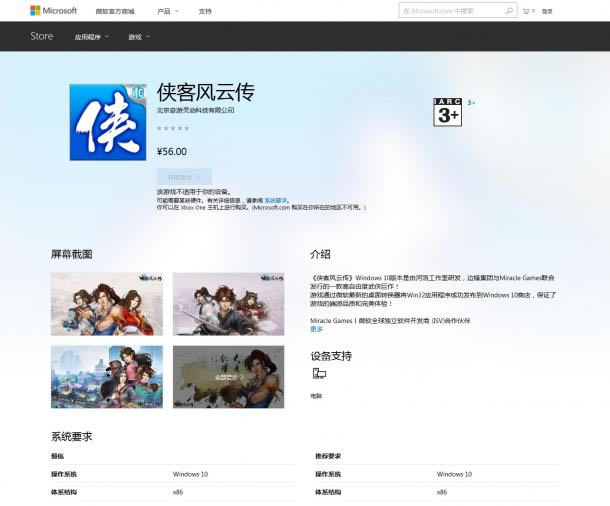Viewport: 610px width, 506px height.
Task: Click the star rating row
Action: (x=173, y=128)
